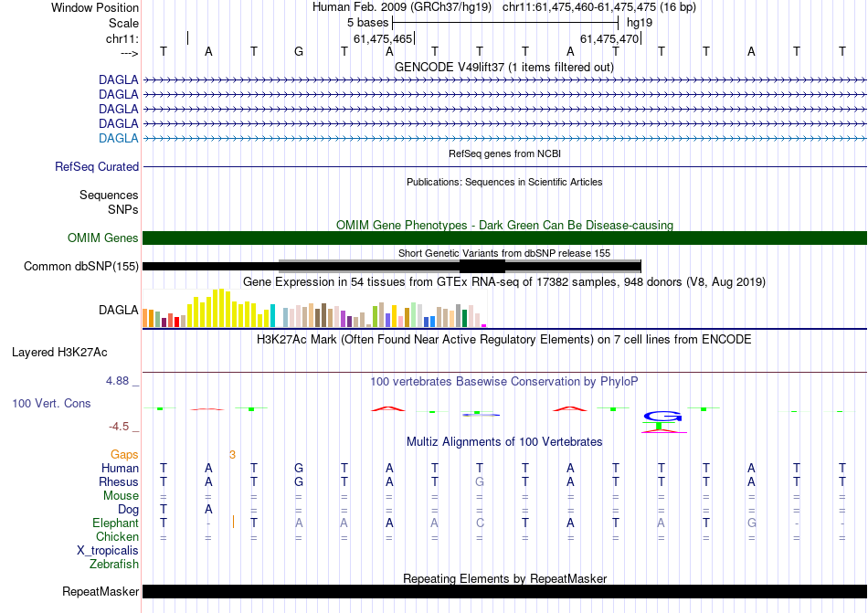Click 'Human Feb. 2009 (GRCh37/hg19)' assembly text
This screenshot has width=868, height=613.
pos(403,7)
